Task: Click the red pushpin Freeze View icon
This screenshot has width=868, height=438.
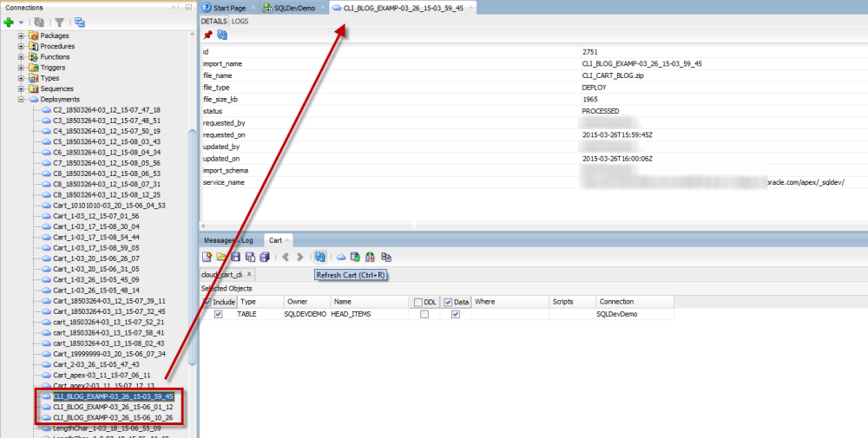Action: point(207,35)
